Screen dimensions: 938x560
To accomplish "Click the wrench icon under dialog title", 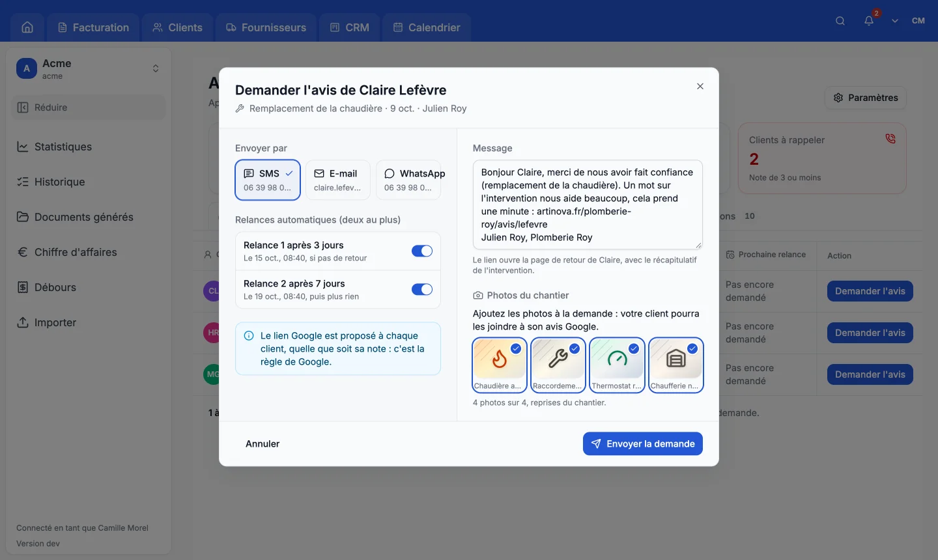I will click(x=240, y=109).
